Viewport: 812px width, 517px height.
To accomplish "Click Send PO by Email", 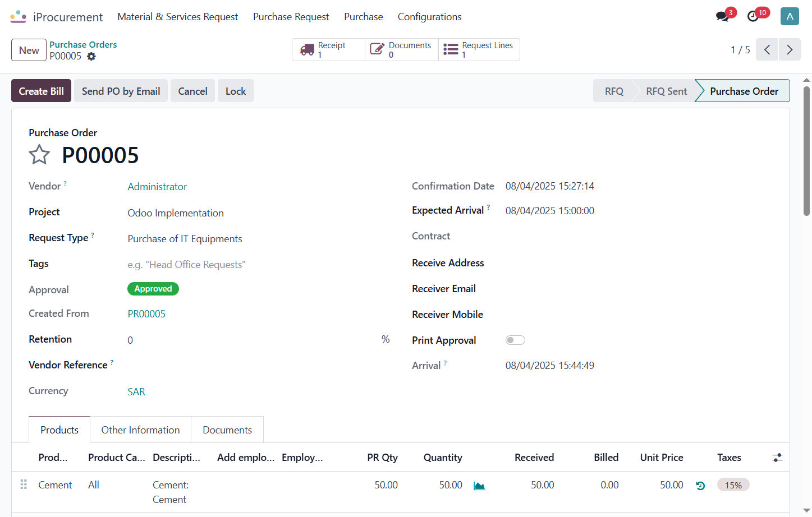I will [x=121, y=91].
